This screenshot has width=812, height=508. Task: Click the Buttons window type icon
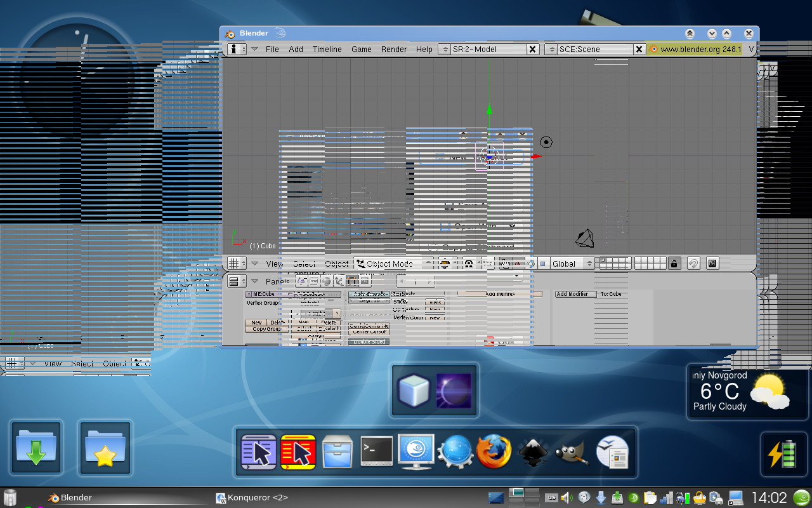pyautogui.click(x=233, y=281)
